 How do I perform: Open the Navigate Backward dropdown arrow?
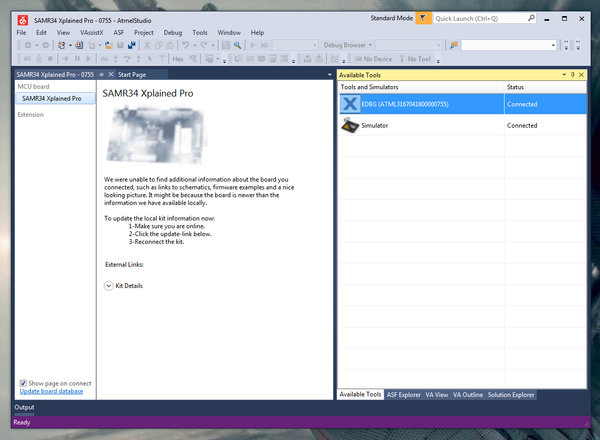(x=37, y=45)
